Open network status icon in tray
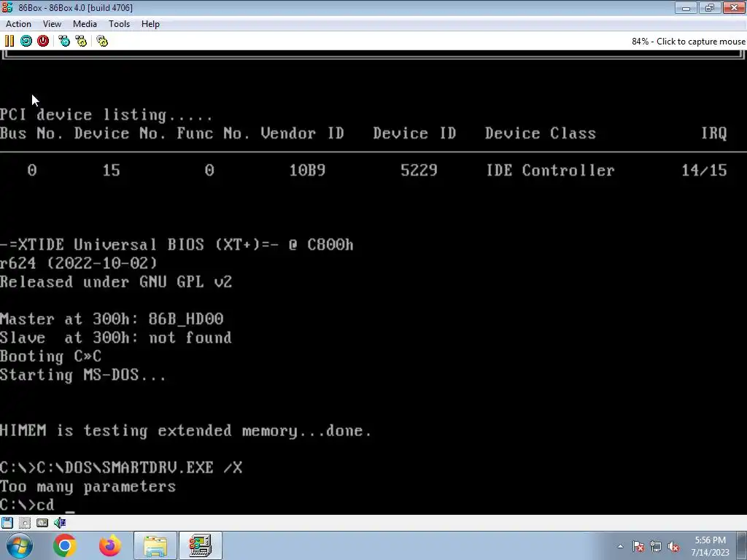This screenshot has width=747, height=560. 656,547
